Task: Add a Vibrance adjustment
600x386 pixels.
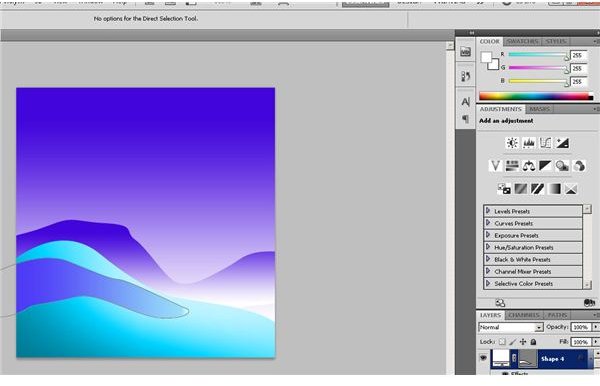Action: [496, 166]
